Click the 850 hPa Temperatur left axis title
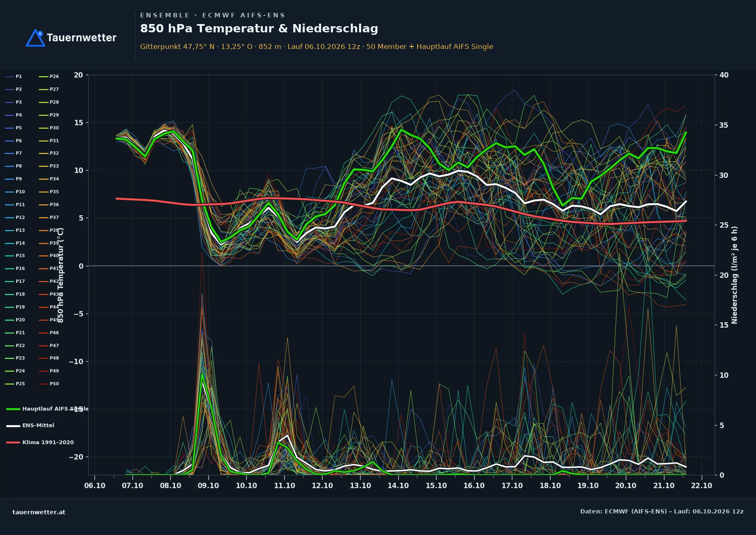 click(x=61, y=275)
